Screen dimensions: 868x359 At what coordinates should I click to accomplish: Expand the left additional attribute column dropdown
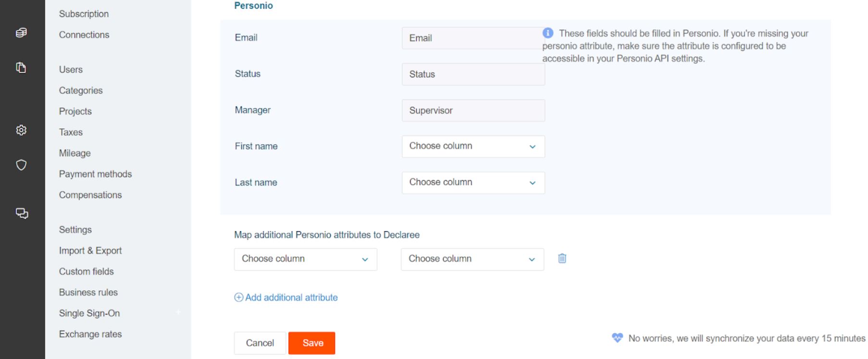305,259
